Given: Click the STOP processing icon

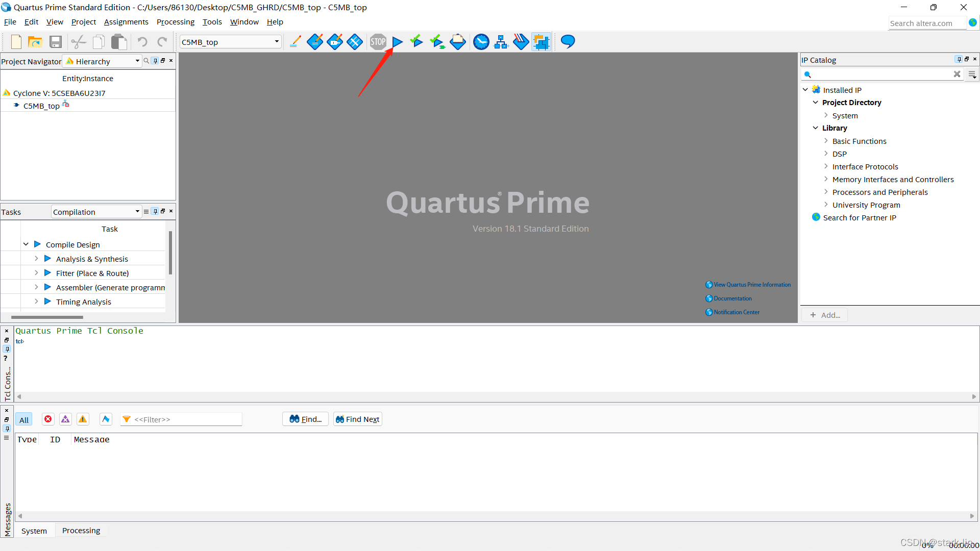Looking at the screenshot, I should [x=378, y=42].
